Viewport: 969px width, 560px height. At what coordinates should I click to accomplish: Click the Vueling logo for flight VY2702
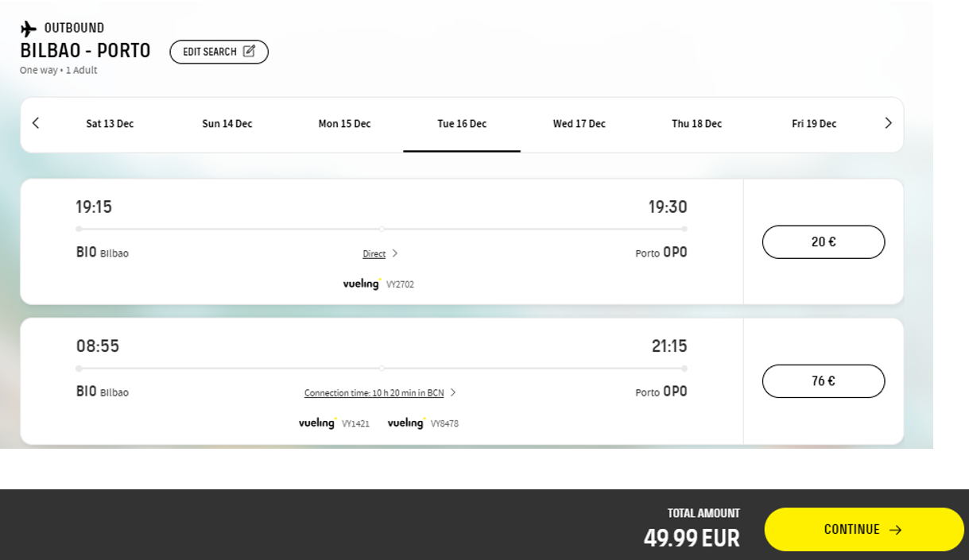coord(362,284)
